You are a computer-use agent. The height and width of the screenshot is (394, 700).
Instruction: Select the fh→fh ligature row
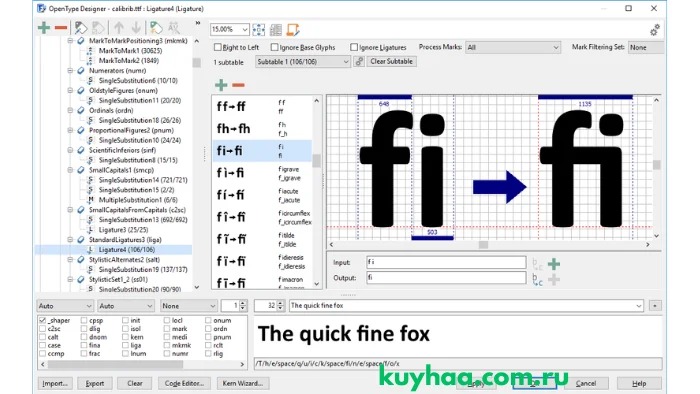262,129
